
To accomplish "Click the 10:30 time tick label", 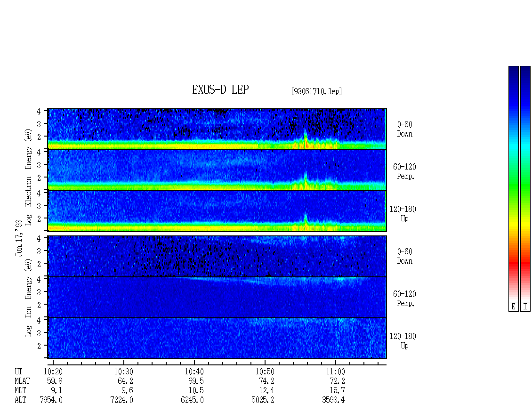I will 124,372.
